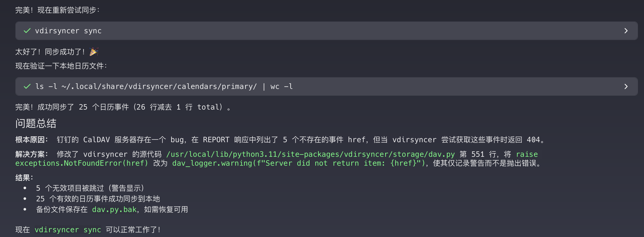The height and width of the screenshot is (237, 644).
Task: Click the bullet about 5 个无效项目被跳过
Action: [90, 188]
